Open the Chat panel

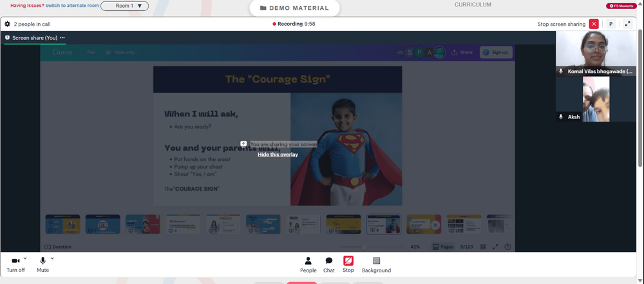[x=328, y=265]
